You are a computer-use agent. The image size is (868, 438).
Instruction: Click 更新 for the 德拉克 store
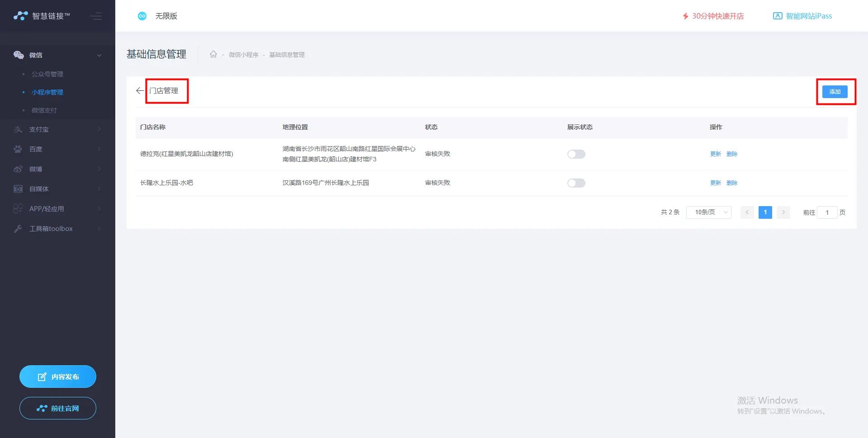coord(715,154)
